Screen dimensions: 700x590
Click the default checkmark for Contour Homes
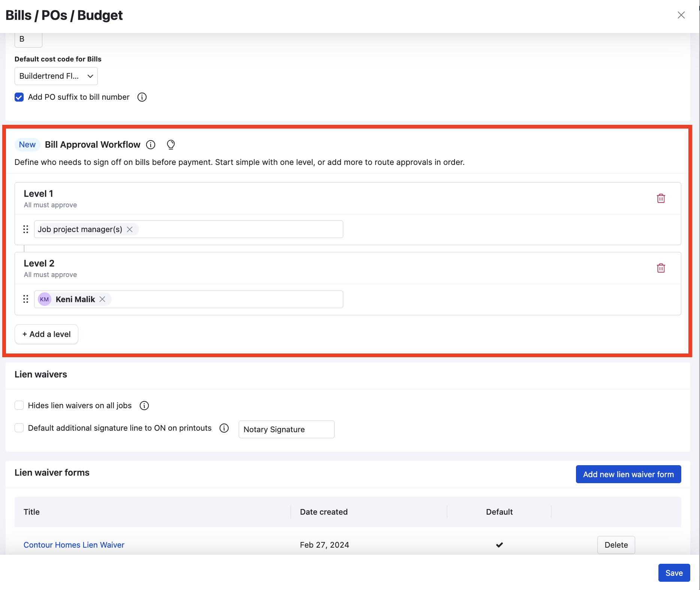pyautogui.click(x=500, y=545)
